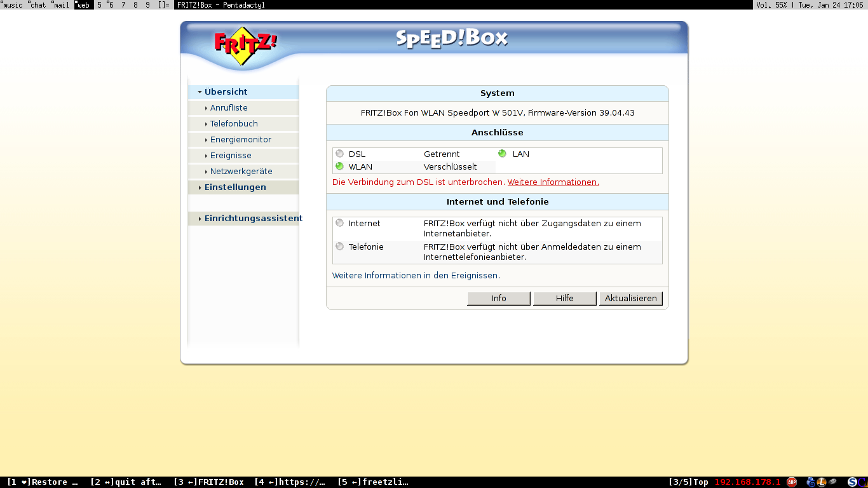Switch to the mail workspace tag

[x=60, y=4]
